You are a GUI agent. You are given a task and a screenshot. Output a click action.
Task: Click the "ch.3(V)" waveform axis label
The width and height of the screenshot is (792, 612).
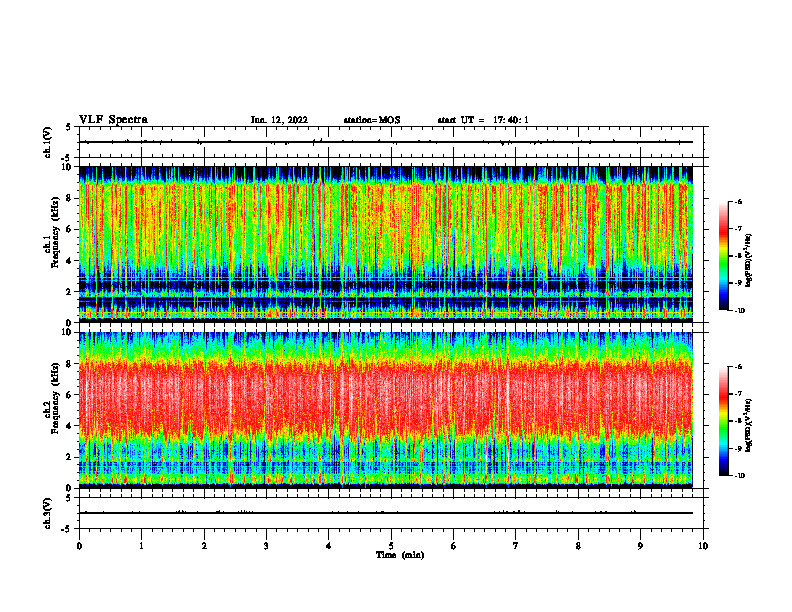48,513
